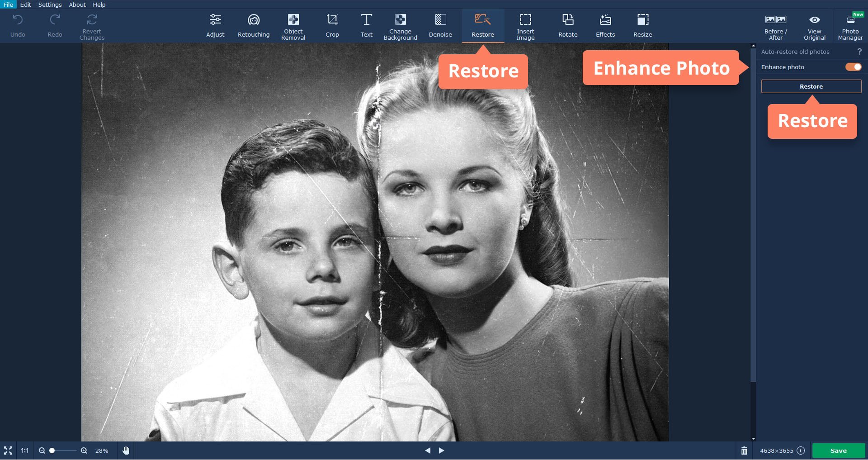Click the Auto-restore old photos heading

pyautogui.click(x=795, y=52)
